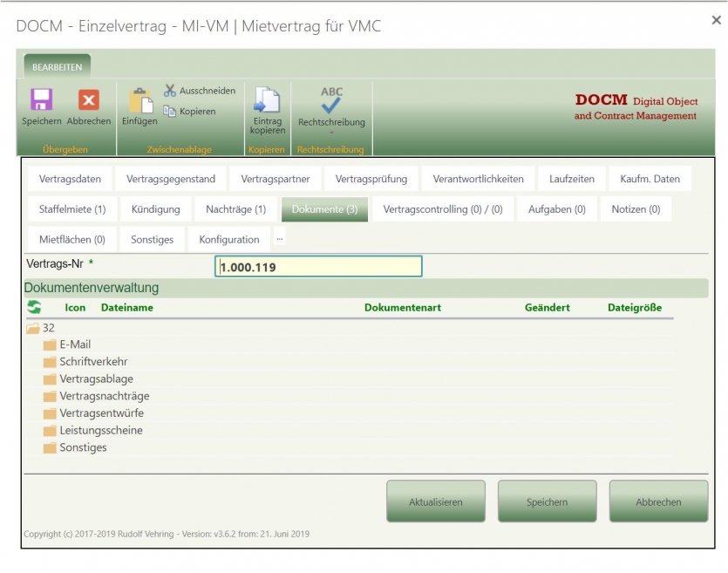Click the Vertragsablage folder icon

(x=50, y=379)
